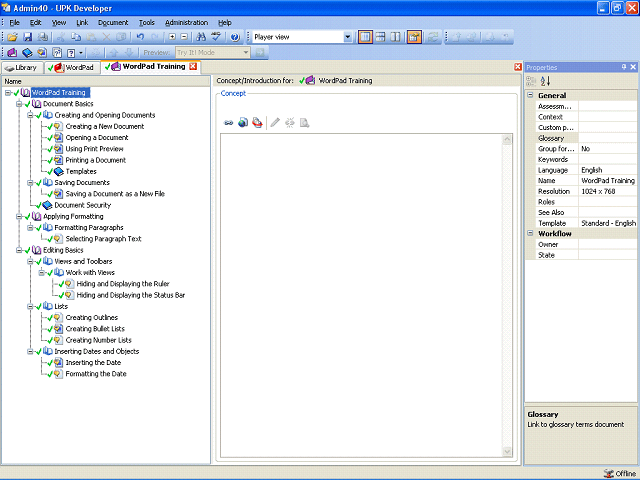Open the File menu
This screenshot has width=640, height=480.
tap(14, 22)
